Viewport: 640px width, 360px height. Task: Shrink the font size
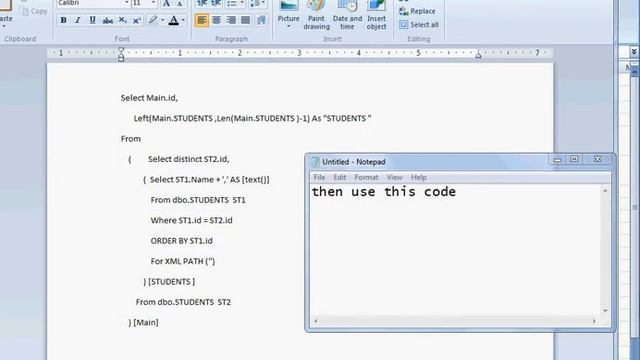(180, 4)
